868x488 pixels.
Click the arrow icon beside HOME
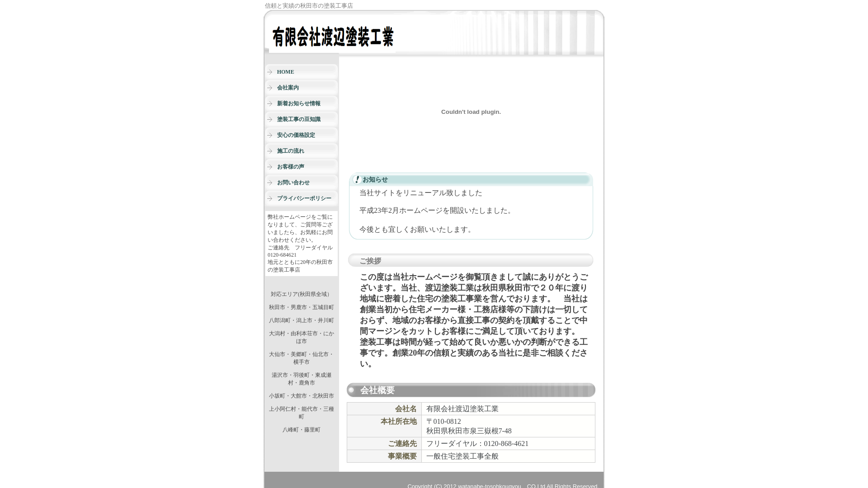click(x=270, y=71)
